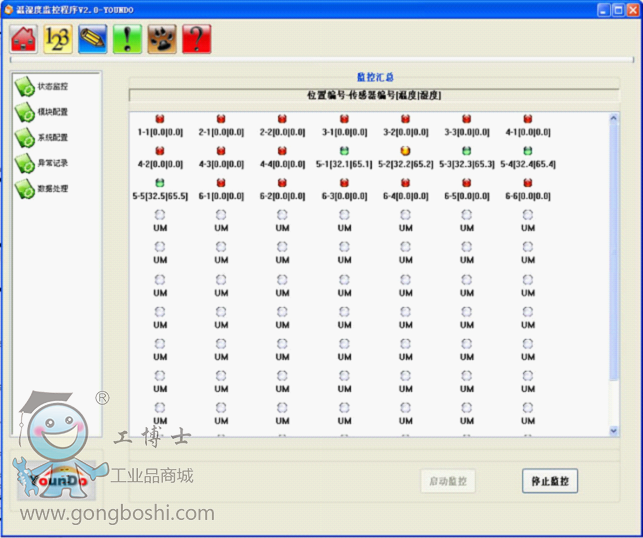
Task: Open help with the red question mark icon
Action: tap(196, 39)
